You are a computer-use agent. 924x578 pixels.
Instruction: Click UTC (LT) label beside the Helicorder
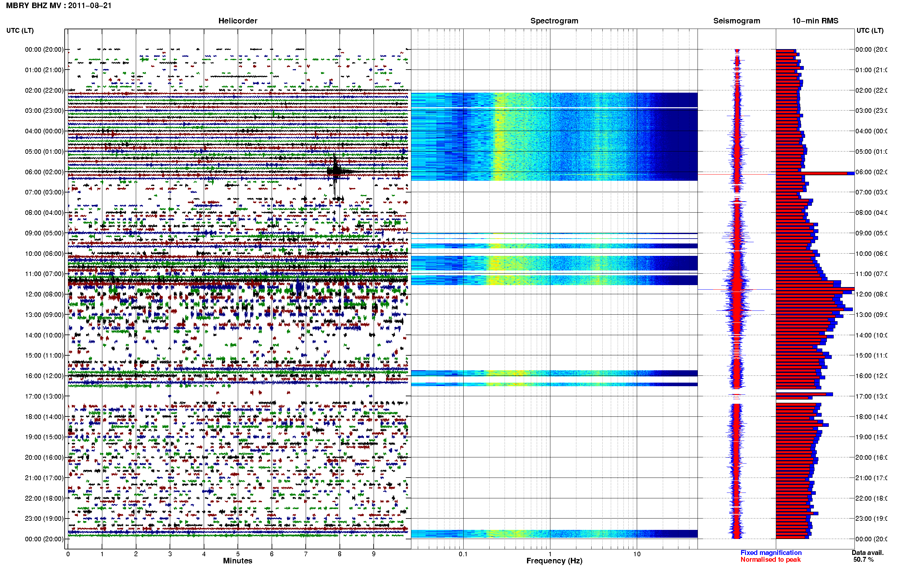coord(20,31)
